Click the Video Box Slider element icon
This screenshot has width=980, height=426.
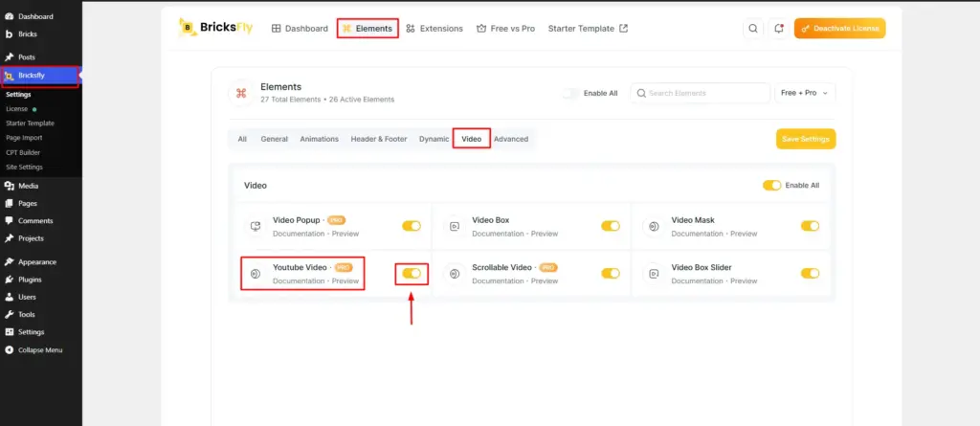click(654, 274)
